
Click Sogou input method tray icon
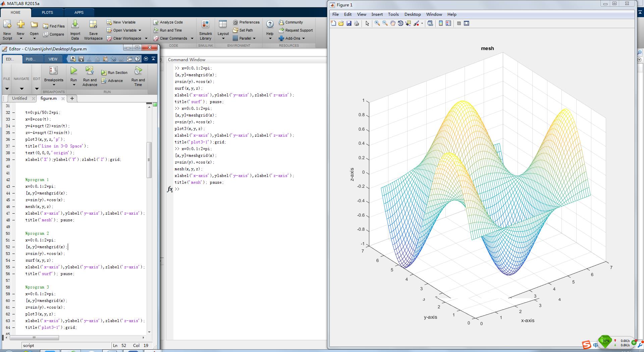pyautogui.click(x=586, y=345)
